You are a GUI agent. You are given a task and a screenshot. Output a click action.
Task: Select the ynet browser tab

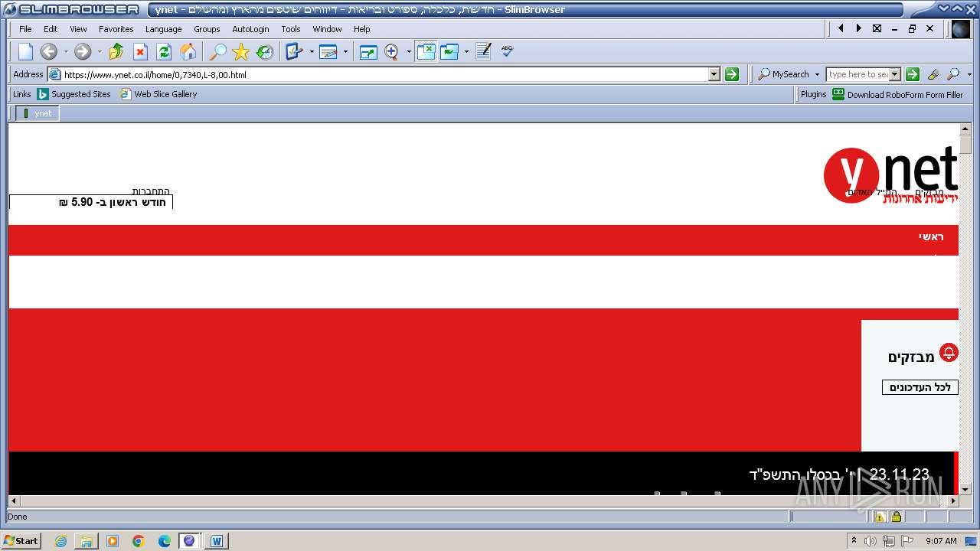(x=38, y=113)
